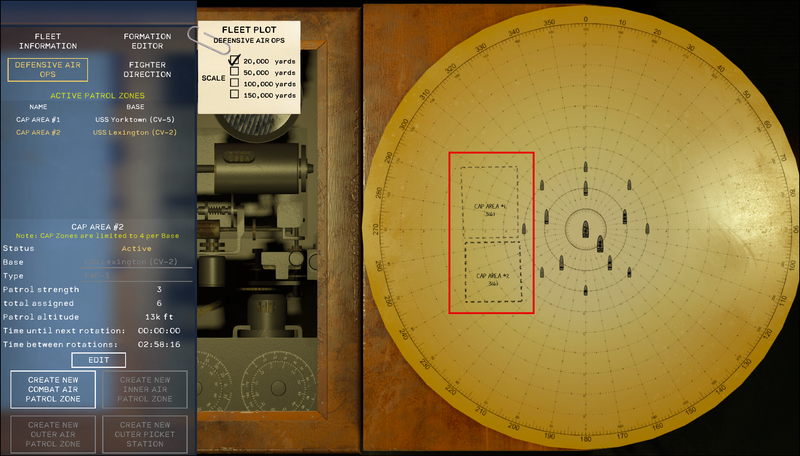Click the 0 bearing mark on compass
This screenshot has width=800, height=456.
[585, 19]
